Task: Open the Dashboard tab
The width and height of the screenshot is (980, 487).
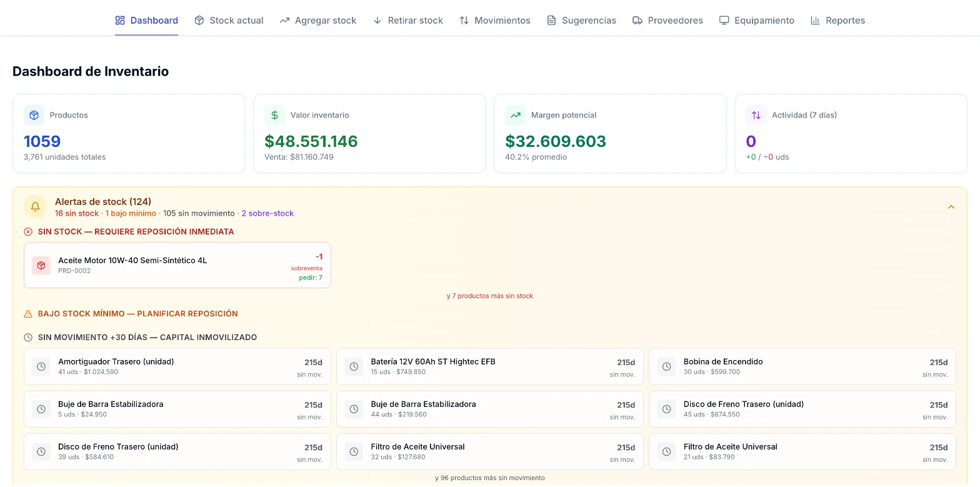Action: pyautogui.click(x=147, y=20)
